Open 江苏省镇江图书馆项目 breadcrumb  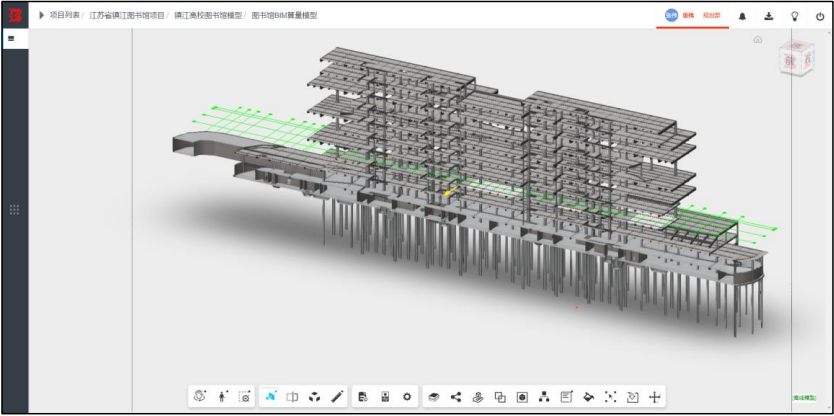[x=127, y=15]
